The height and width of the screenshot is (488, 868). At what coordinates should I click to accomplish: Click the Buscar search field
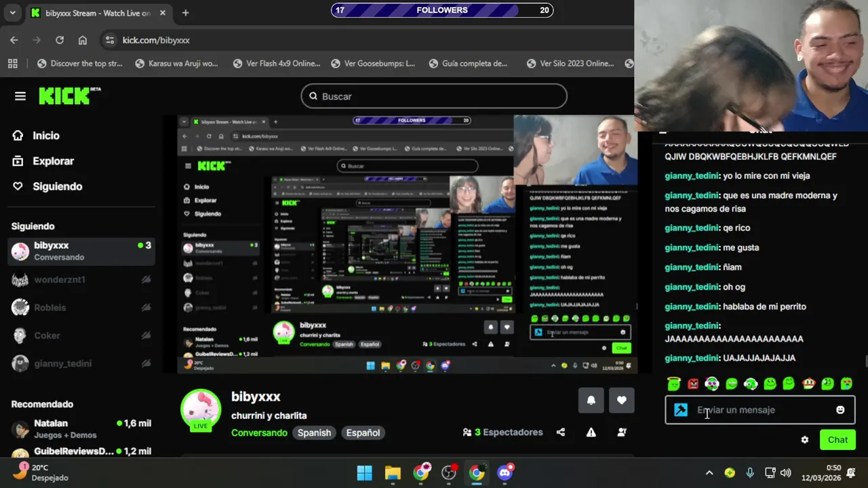tap(434, 96)
